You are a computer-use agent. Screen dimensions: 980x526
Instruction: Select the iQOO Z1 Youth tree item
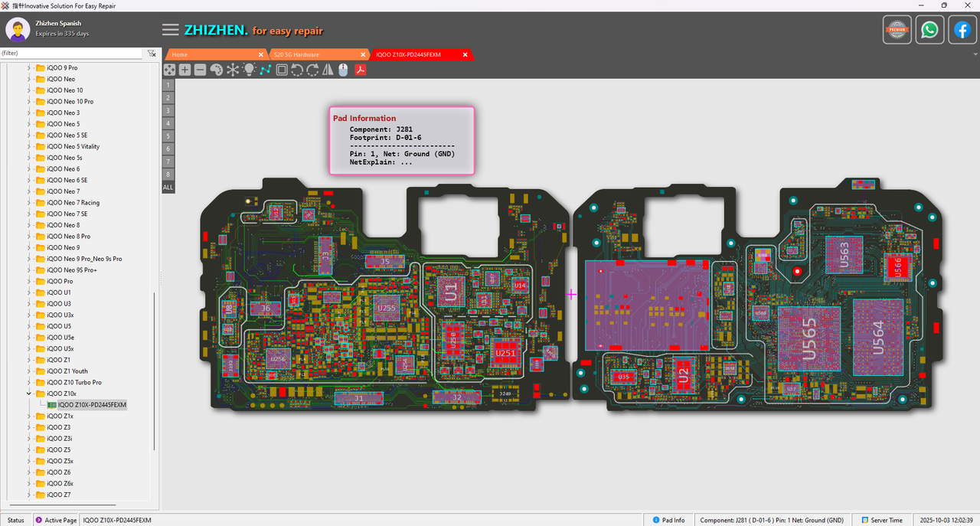coord(61,371)
